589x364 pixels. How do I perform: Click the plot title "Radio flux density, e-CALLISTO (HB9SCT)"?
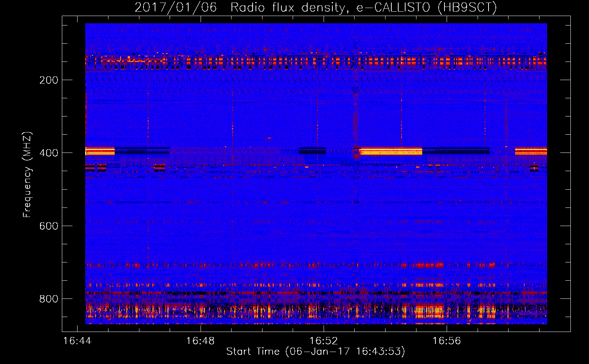click(x=363, y=8)
